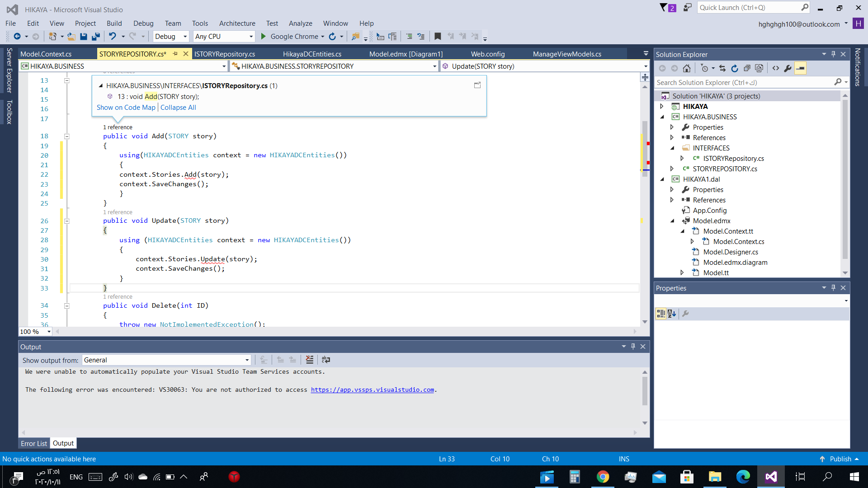The width and height of the screenshot is (868, 488).
Task: Open the app.vssps.visualstudio.com hyperlink
Action: 372,390
